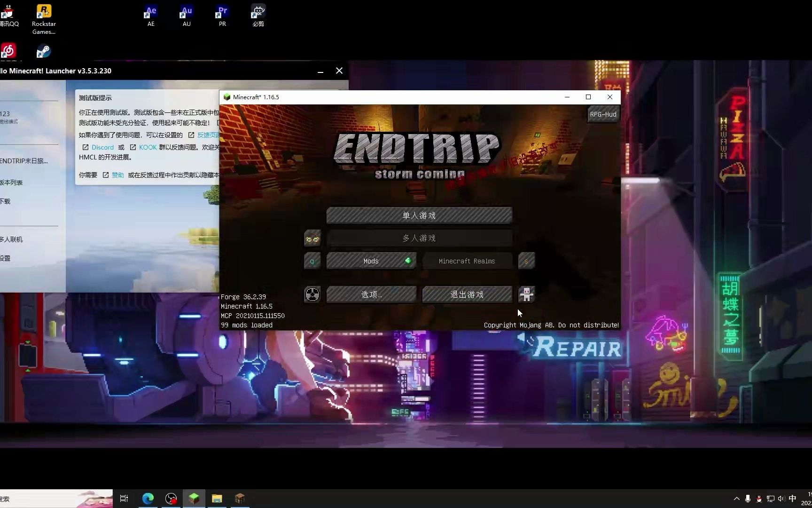Image resolution: width=812 pixels, height=508 pixels.
Task: Select ENDTRIP末日旅 version entry in HMCL
Action: (x=24, y=161)
